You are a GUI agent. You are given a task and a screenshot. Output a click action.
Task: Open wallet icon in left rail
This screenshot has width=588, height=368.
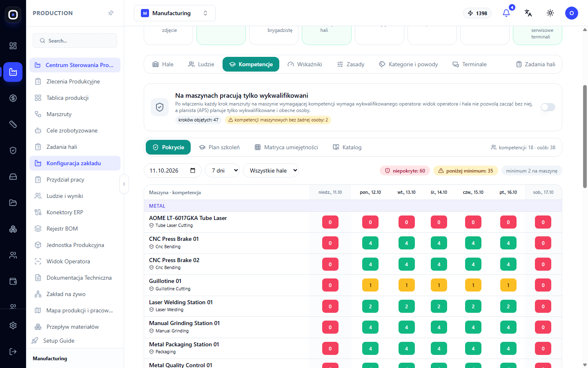tap(13, 281)
